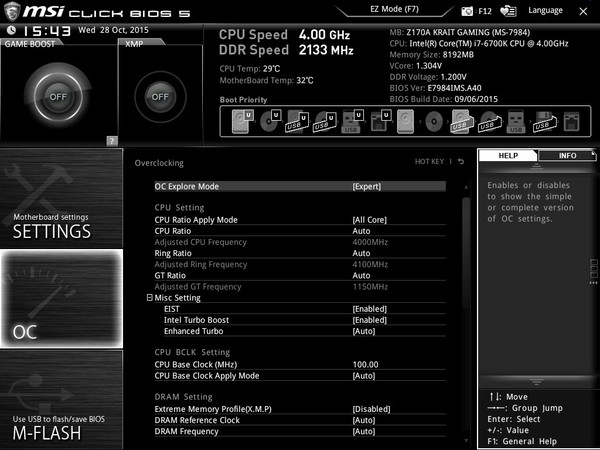Click the question mark help icon under Game Boost
Viewport: 600px width, 450px height.
click(112, 141)
